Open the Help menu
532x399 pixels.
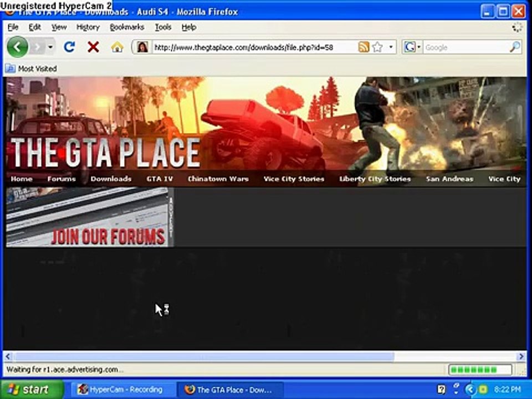coord(188,27)
